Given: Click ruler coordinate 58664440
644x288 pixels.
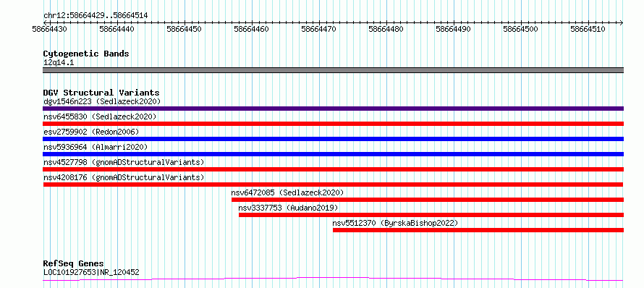Looking at the screenshot, I should [117, 29].
